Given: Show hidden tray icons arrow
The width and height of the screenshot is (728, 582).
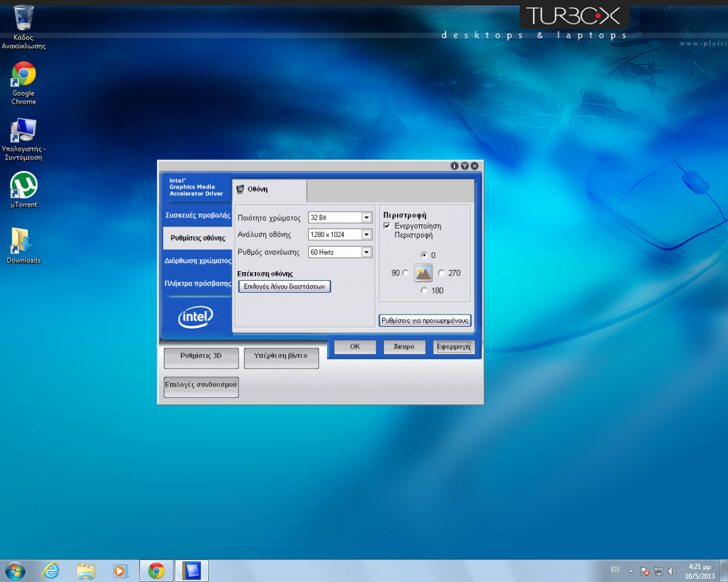Looking at the screenshot, I should [x=631, y=571].
